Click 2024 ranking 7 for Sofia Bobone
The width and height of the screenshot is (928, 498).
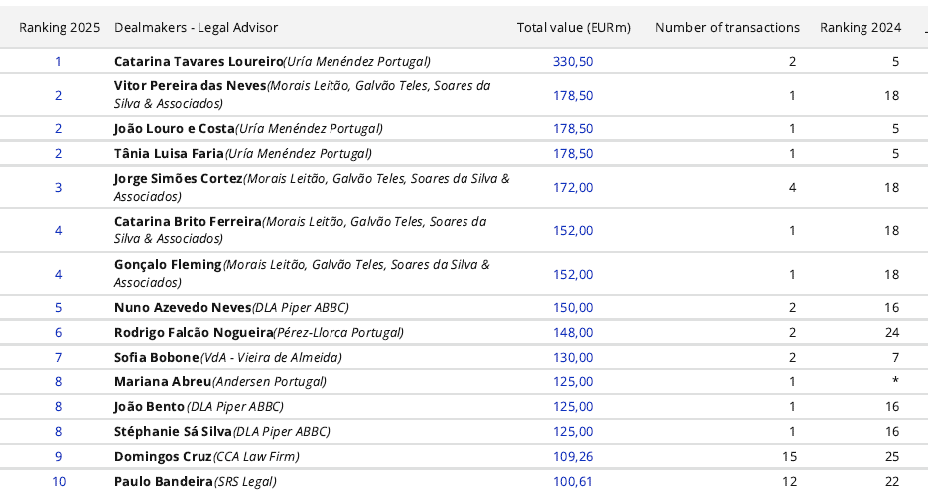click(x=895, y=358)
